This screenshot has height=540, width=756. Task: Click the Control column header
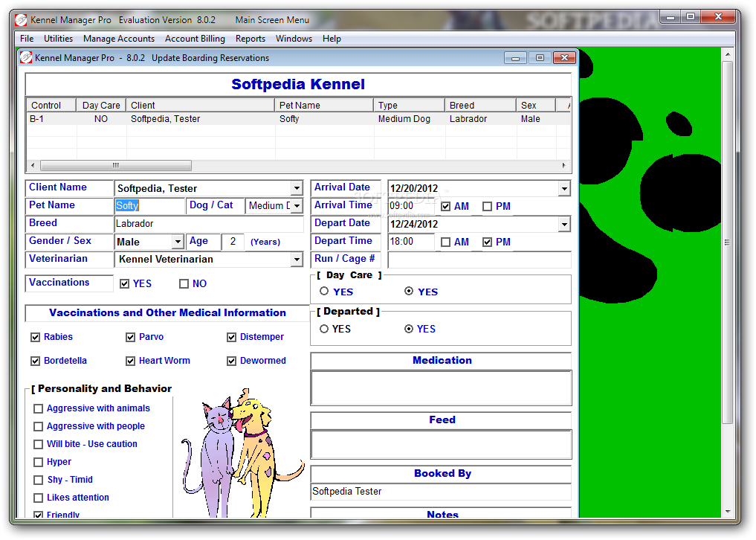tap(51, 105)
